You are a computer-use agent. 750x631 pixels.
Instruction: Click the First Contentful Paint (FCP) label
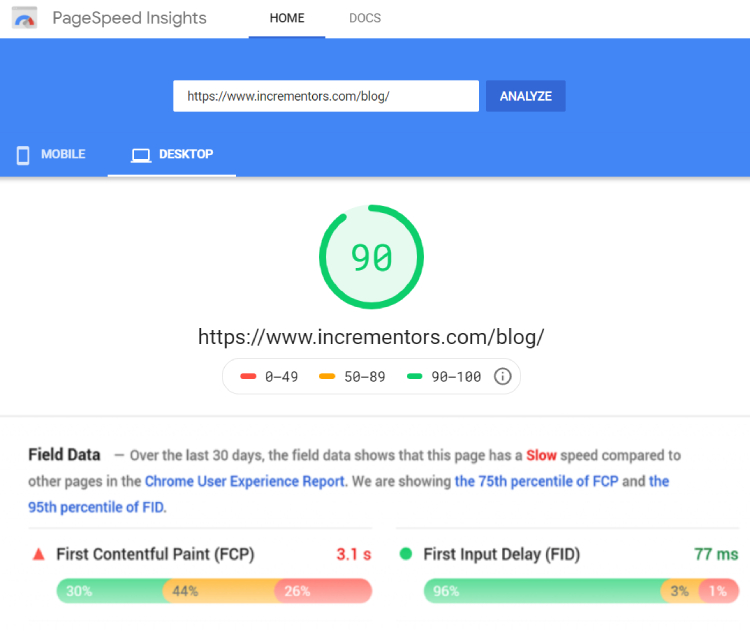(x=155, y=554)
